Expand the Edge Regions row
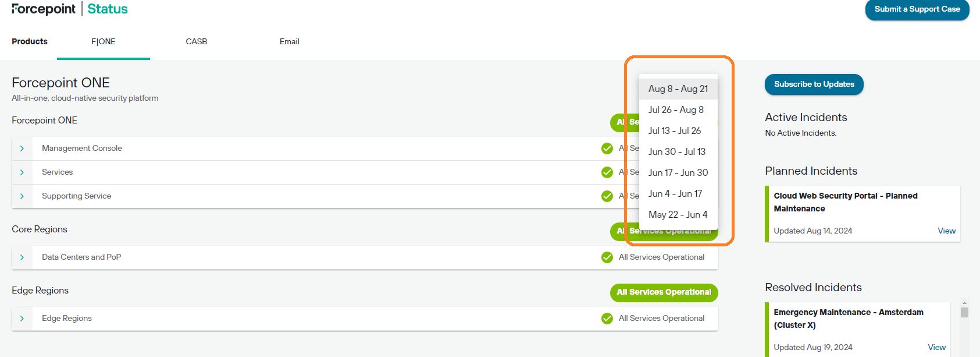980x357 pixels. tap(22, 318)
